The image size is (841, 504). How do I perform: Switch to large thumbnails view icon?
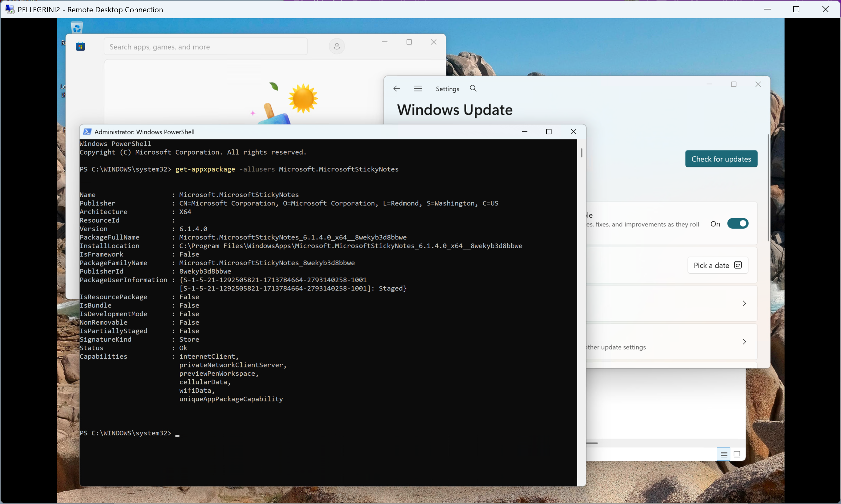click(737, 454)
